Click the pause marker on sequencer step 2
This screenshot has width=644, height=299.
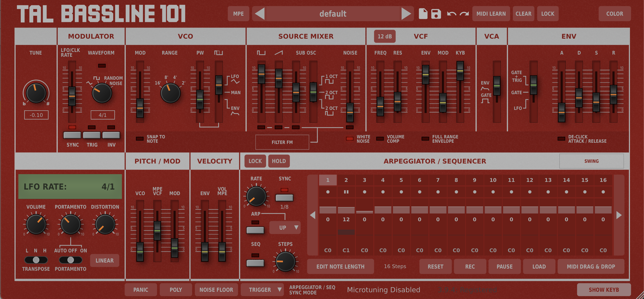point(346,192)
